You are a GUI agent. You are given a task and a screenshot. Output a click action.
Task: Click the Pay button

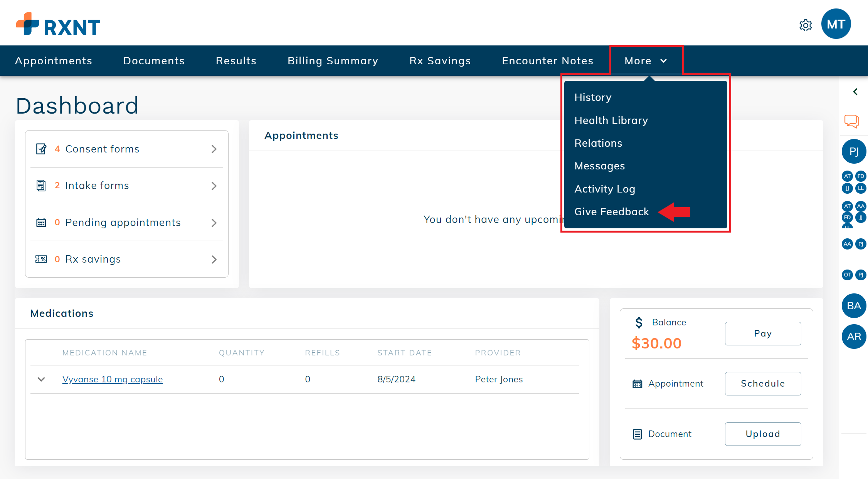pyautogui.click(x=763, y=333)
